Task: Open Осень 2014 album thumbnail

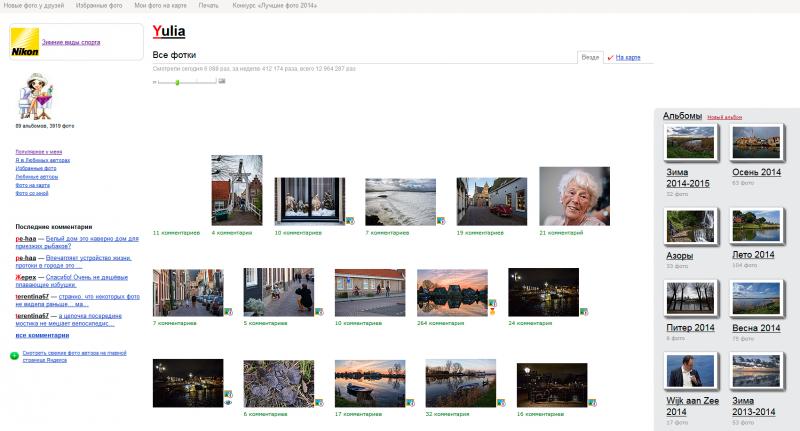Action: click(756, 143)
